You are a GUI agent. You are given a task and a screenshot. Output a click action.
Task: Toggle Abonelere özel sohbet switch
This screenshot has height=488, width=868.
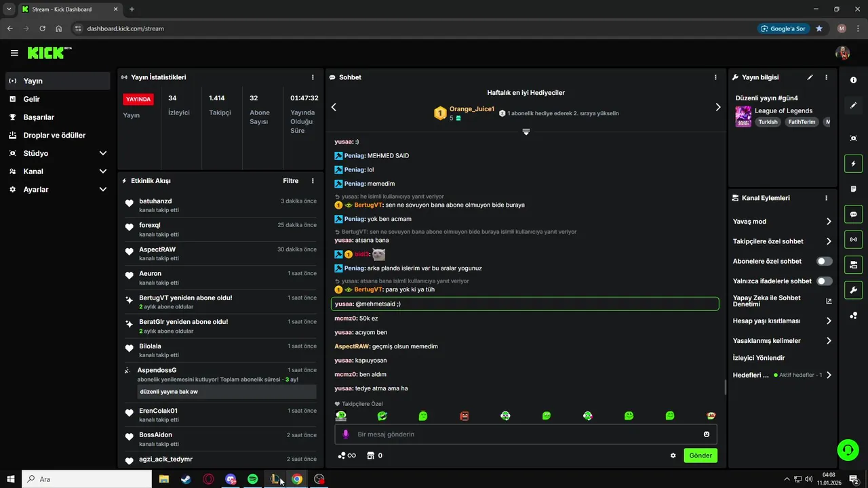(x=824, y=261)
